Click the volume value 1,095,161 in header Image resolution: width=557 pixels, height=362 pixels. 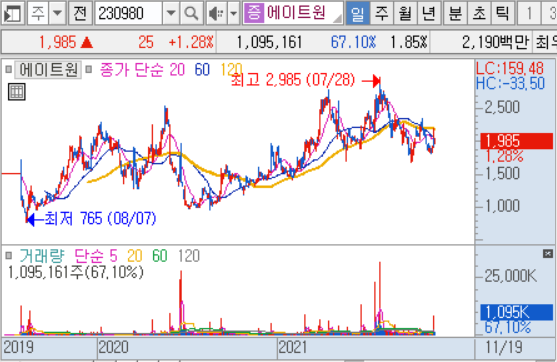pyautogui.click(x=269, y=43)
